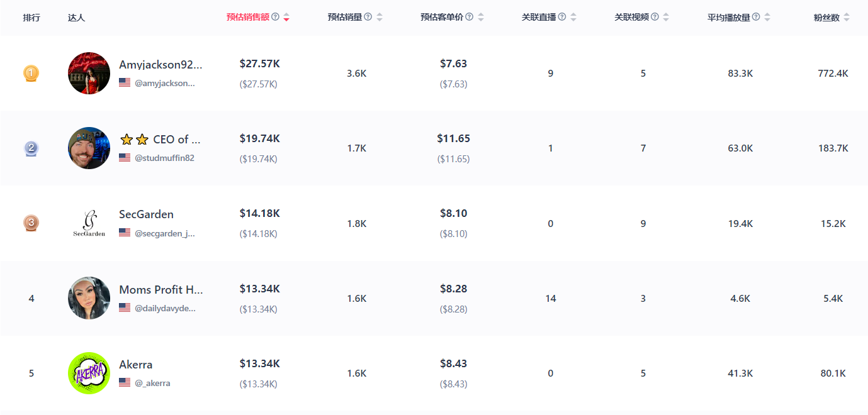Viewport: 868px width, 415px height.
Task: Toggle sort arrows for 预估销量 column
Action: 380,17
